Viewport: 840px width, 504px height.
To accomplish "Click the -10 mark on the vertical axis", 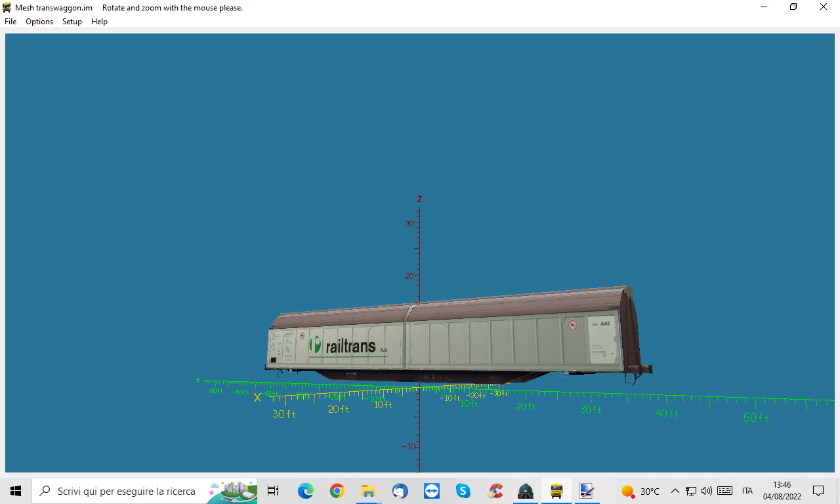I will 408,446.
